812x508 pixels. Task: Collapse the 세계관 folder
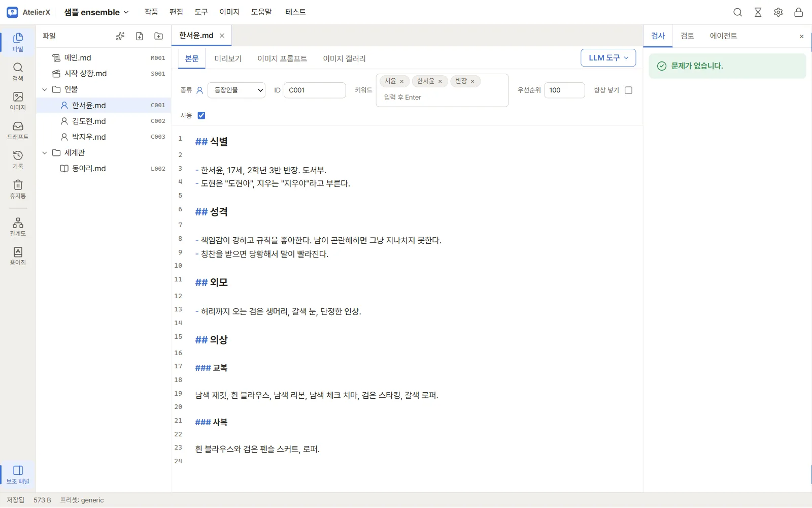point(45,152)
